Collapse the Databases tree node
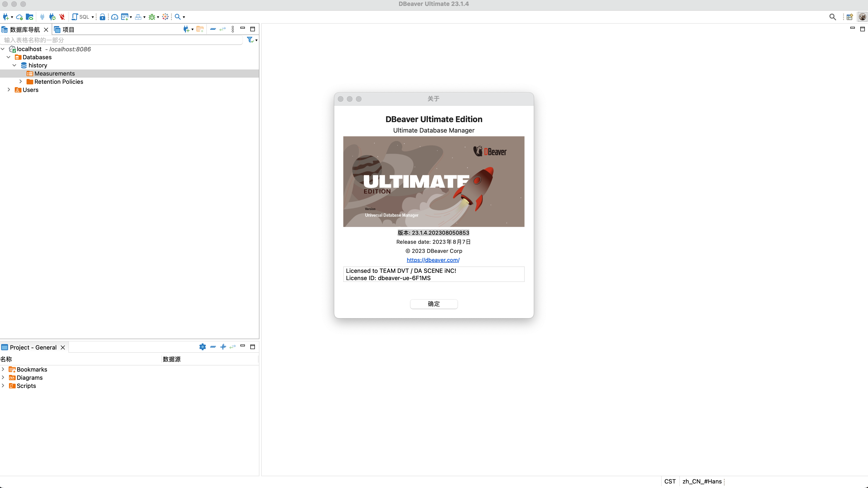The height and width of the screenshot is (488, 868). 8,57
